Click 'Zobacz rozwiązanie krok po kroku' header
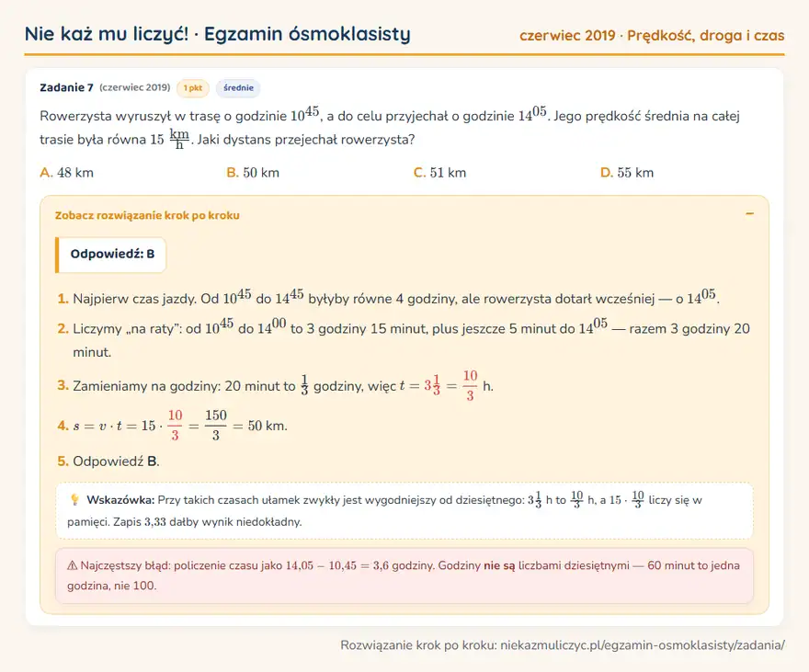The image size is (809, 672). pos(147,216)
